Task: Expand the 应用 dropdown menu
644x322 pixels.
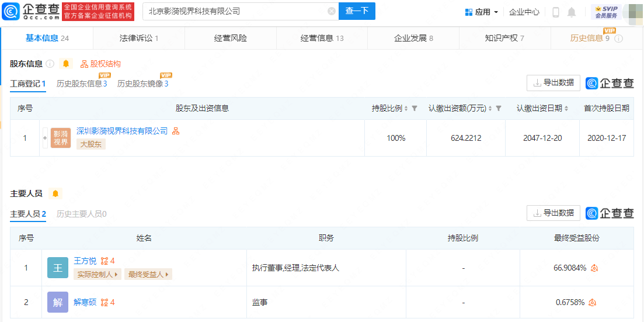Action: [482, 12]
